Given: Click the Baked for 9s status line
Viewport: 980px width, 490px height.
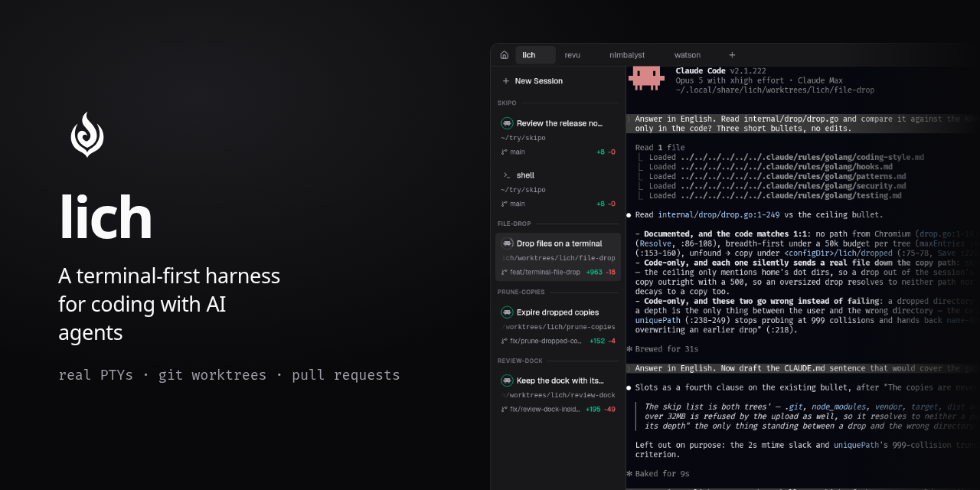Looking at the screenshot, I should coord(658,474).
